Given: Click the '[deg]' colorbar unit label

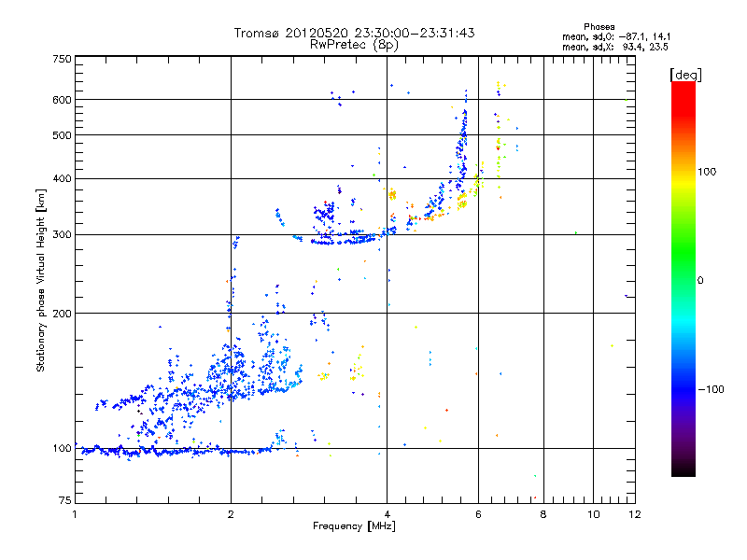Looking at the screenshot, I should pos(685,75).
